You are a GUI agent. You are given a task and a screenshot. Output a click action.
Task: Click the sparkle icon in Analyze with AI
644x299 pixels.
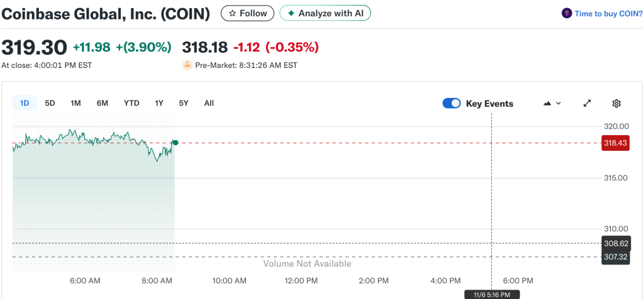click(291, 13)
